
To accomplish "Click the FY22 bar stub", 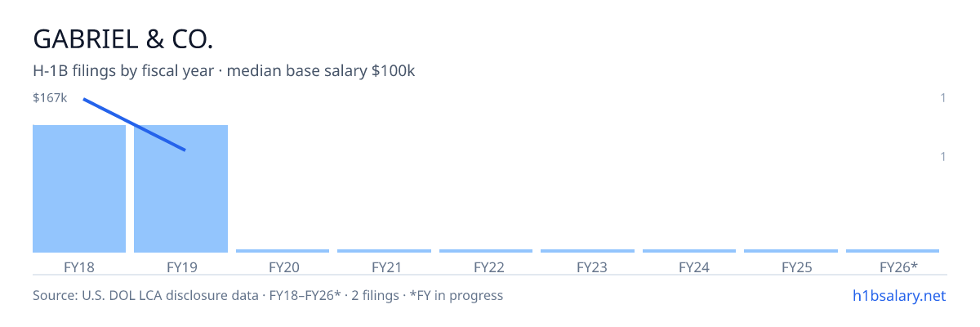I will pos(486,251).
